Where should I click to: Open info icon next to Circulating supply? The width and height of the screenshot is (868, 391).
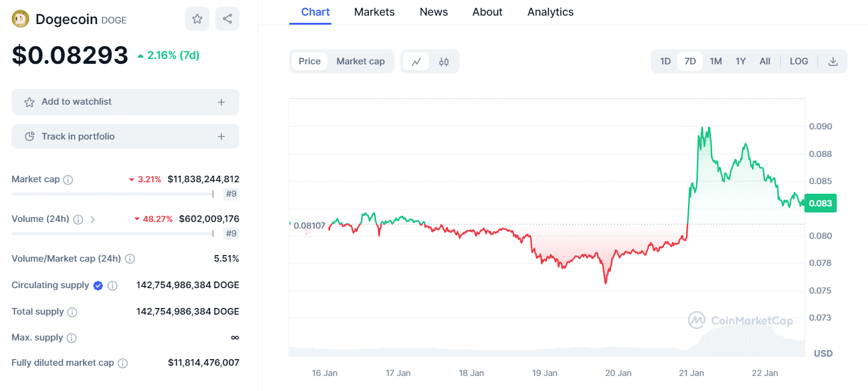[112, 285]
